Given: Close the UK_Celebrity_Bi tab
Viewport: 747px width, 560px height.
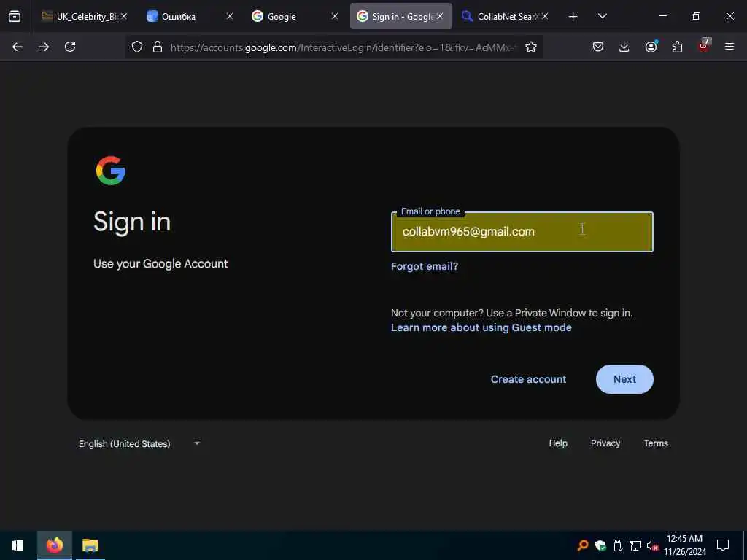Looking at the screenshot, I should click(x=124, y=16).
